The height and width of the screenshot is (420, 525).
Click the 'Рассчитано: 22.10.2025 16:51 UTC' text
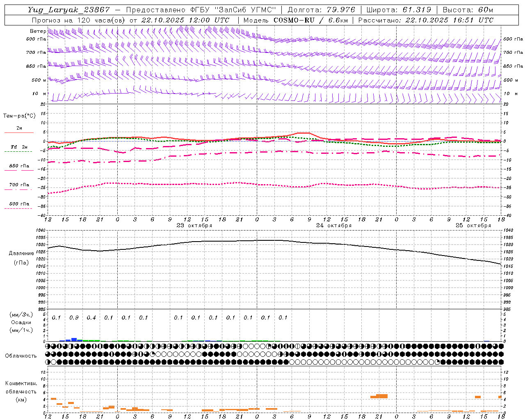tap(426, 20)
